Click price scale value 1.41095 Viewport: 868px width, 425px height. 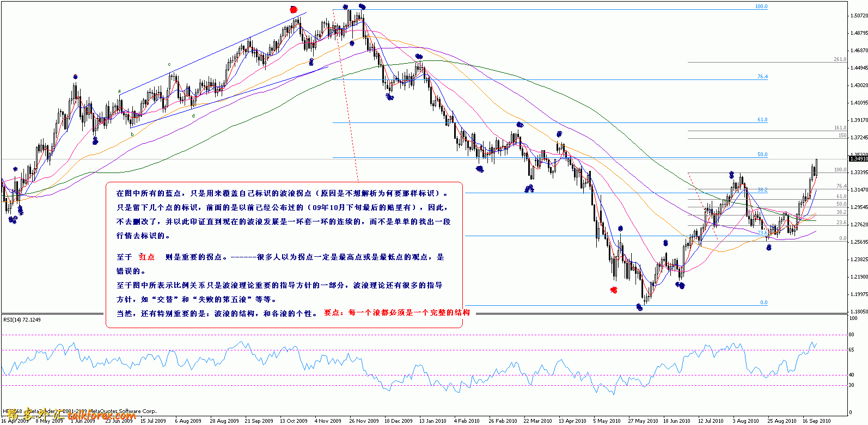click(859, 103)
